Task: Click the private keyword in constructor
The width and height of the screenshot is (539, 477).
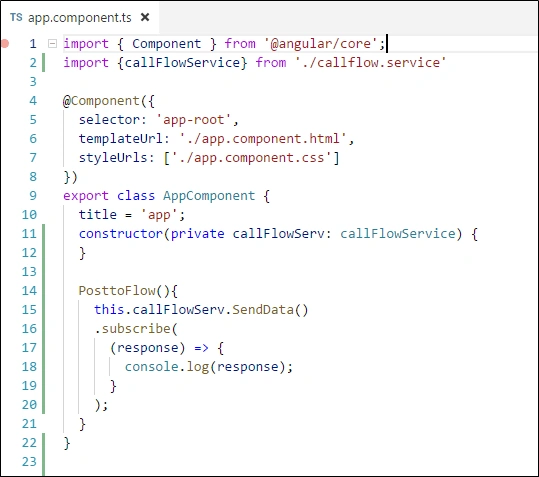Action: [198, 234]
